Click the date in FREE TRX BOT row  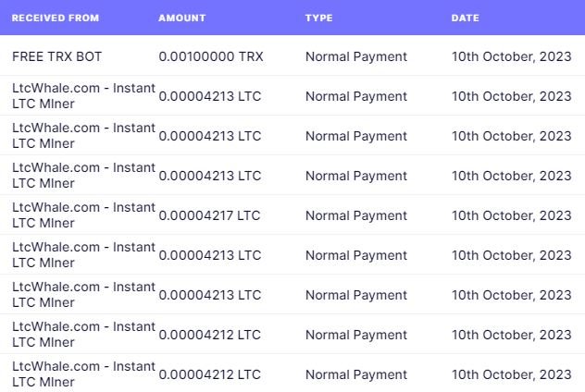click(512, 56)
